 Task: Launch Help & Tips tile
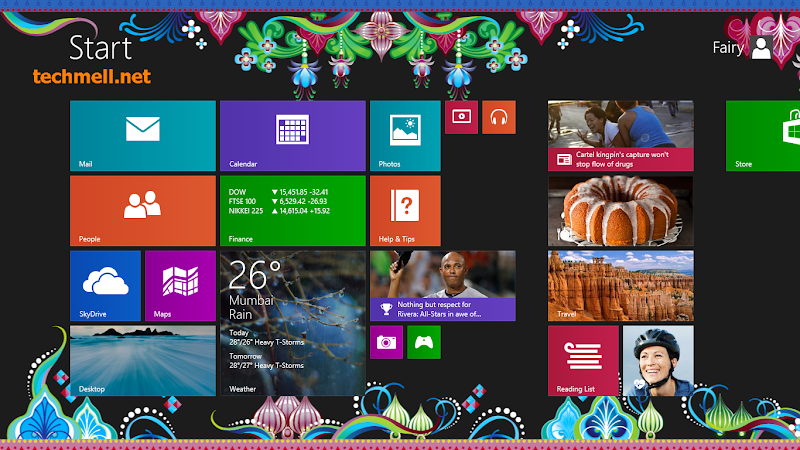(405, 211)
